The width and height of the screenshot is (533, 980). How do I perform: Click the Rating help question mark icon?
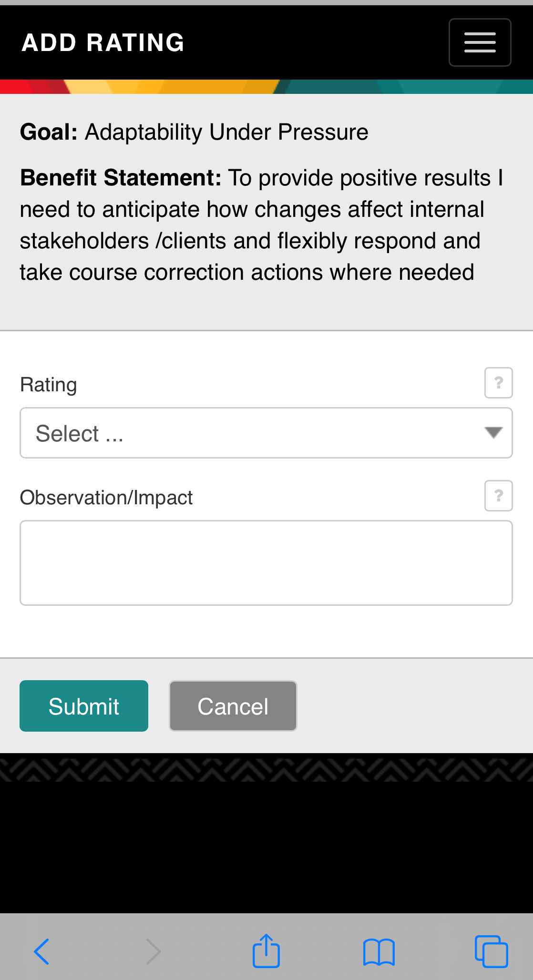(x=498, y=382)
